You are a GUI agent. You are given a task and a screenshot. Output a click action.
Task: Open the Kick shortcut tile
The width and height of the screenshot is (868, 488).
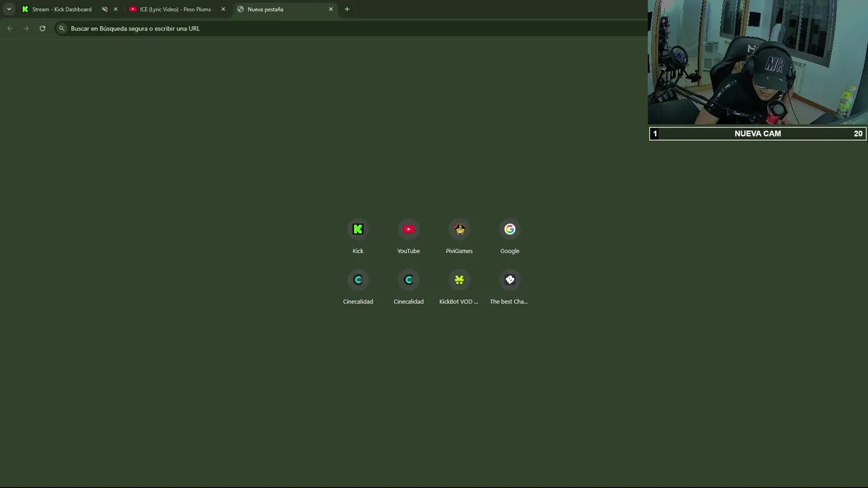(358, 237)
